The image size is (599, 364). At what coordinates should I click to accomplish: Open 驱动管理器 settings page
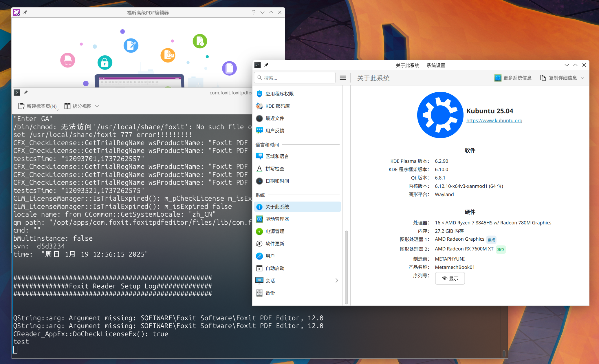297,219
